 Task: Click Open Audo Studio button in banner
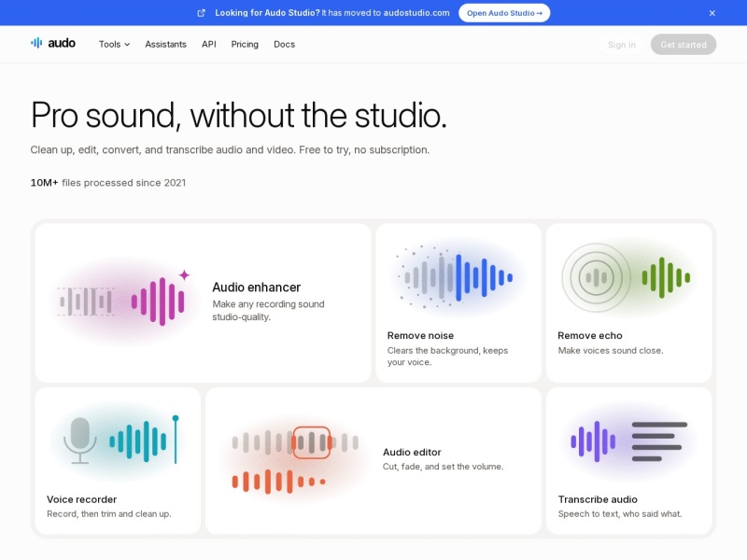coord(504,13)
